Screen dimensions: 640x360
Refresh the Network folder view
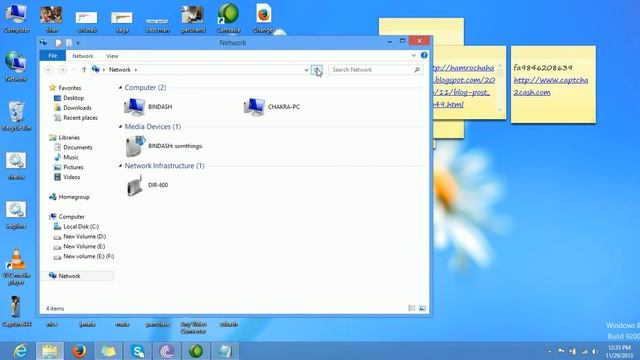317,70
